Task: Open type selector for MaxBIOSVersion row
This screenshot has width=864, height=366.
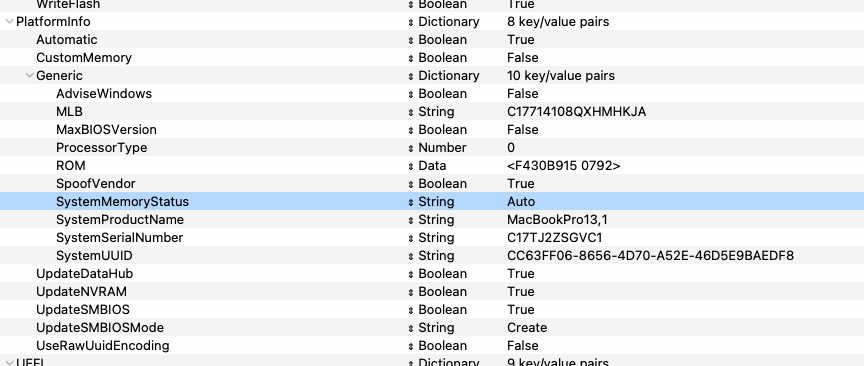Action: 411,130
